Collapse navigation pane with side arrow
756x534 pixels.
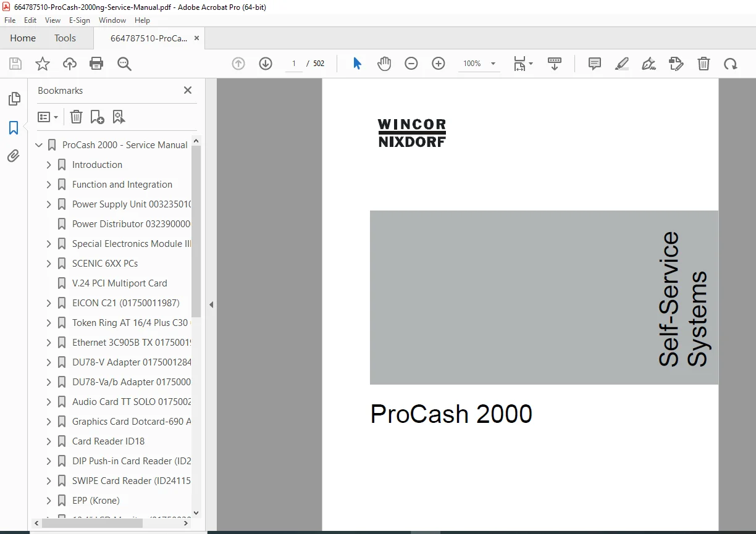211,304
